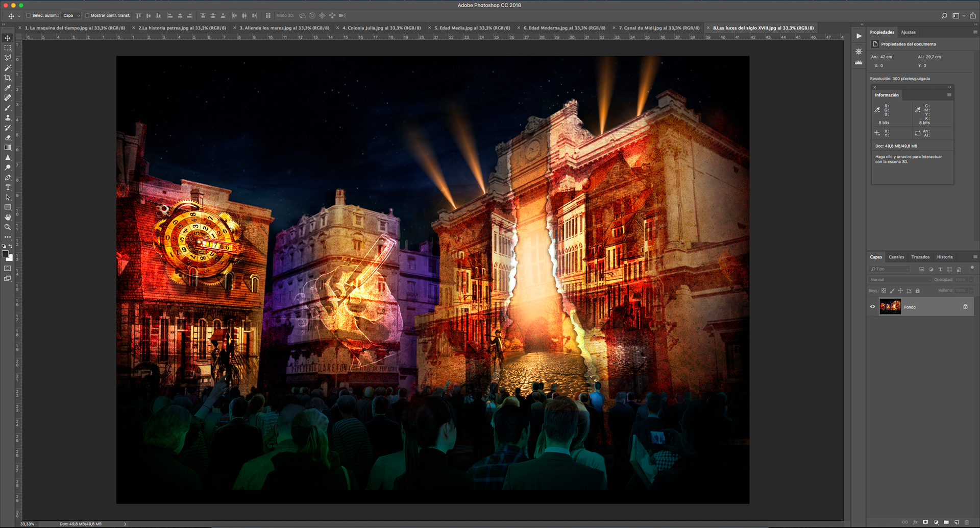Viewport: 980px width, 528px height.
Task: Open the Actions play panel icon
Action: [x=859, y=36]
